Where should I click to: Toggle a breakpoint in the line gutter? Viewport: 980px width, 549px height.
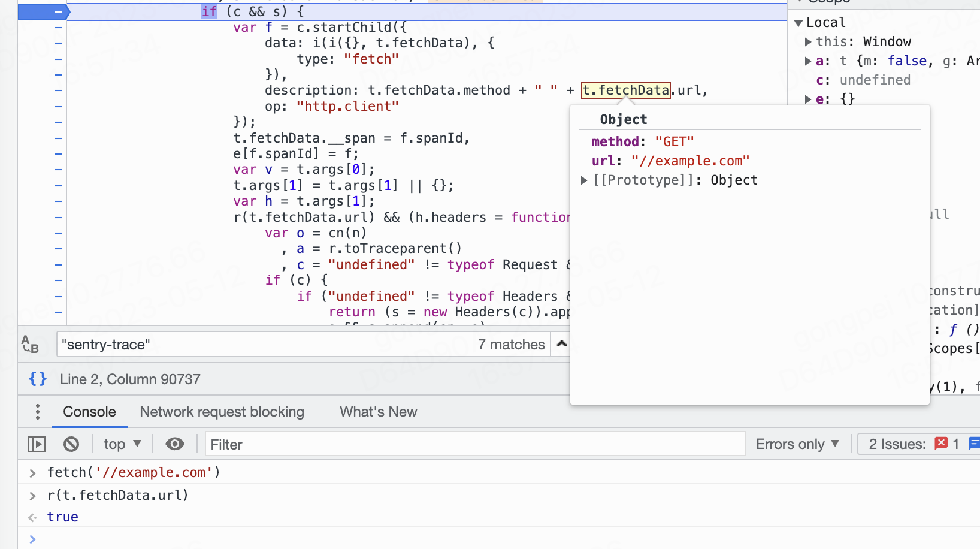pyautogui.click(x=58, y=27)
